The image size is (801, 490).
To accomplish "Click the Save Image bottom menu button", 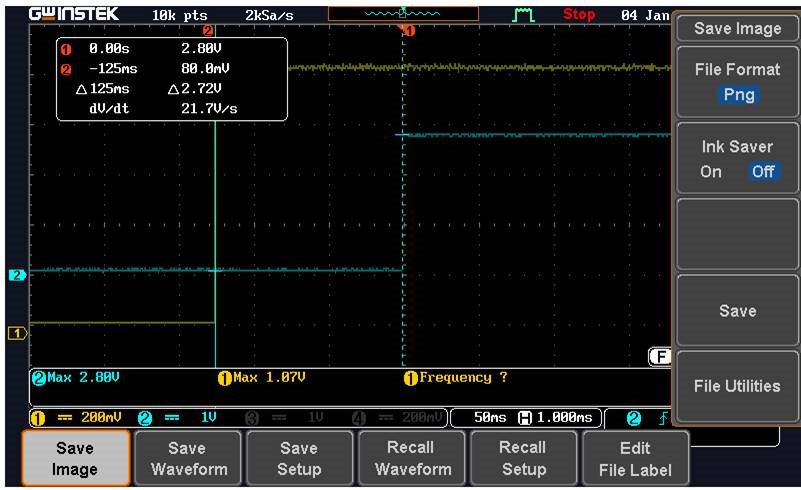I will (x=75, y=458).
